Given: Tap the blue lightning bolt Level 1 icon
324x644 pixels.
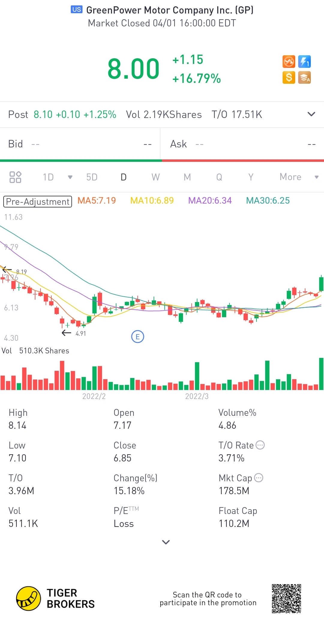Looking at the screenshot, I should pyautogui.click(x=304, y=62).
